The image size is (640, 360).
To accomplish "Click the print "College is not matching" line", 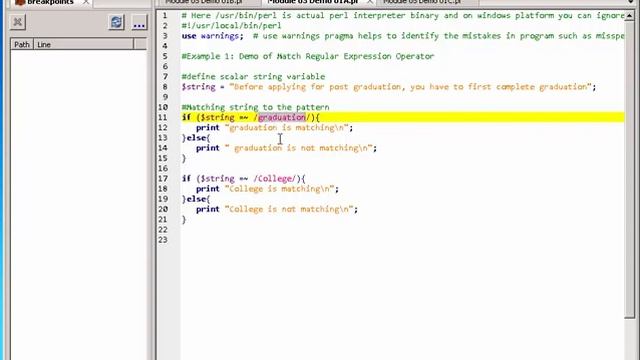I will 277,209.
